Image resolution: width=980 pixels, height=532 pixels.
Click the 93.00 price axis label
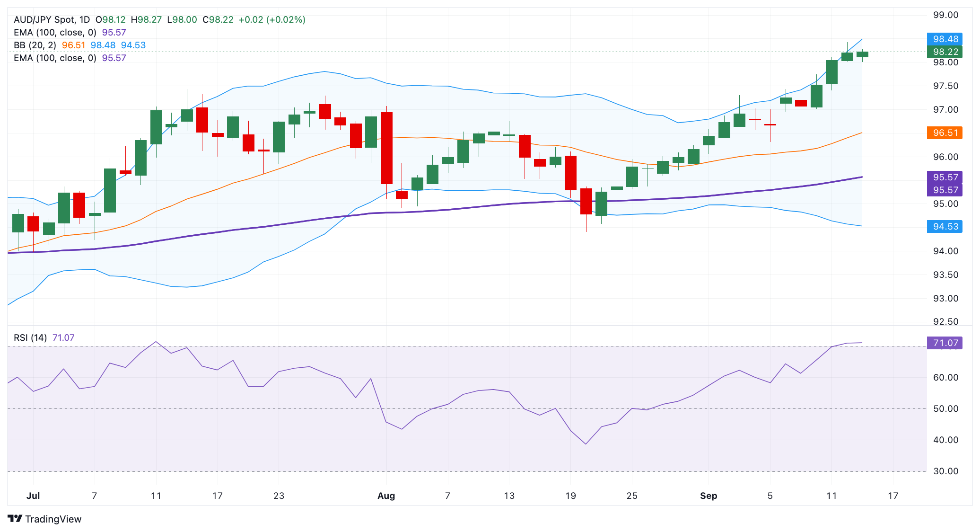point(945,299)
